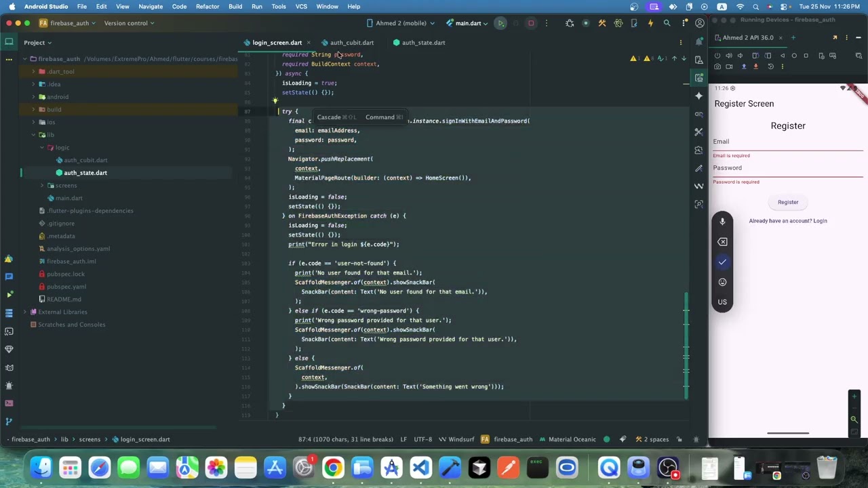Click the LF line separator in status bar

403,439
